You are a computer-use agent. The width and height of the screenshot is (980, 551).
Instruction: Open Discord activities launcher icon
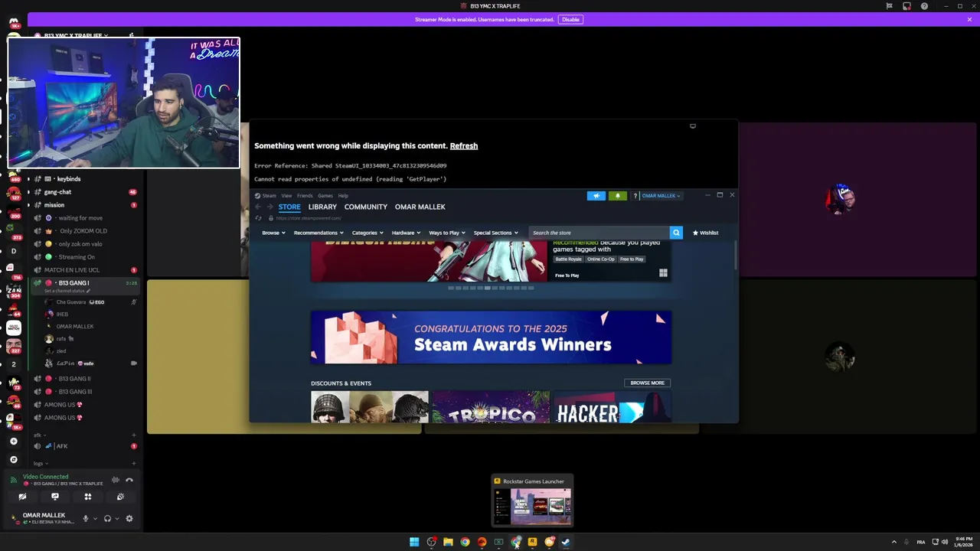click(88, 497)
